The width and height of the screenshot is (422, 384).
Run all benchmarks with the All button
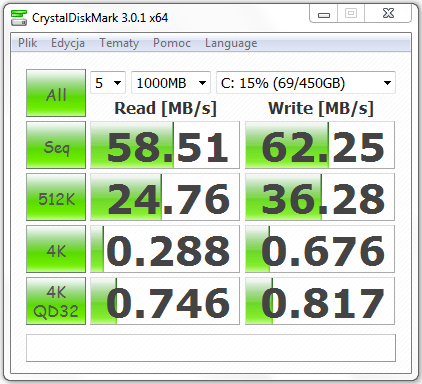coord(56,93)
